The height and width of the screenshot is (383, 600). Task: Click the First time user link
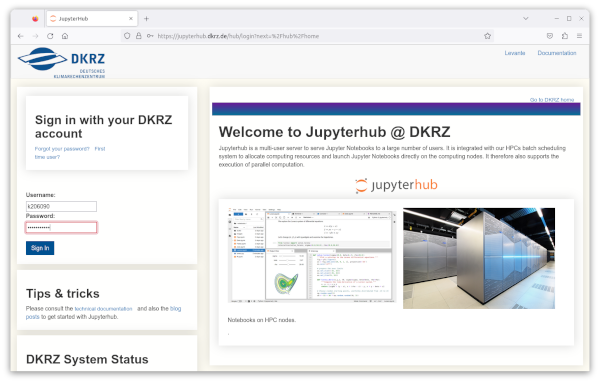tap(70, 153)
